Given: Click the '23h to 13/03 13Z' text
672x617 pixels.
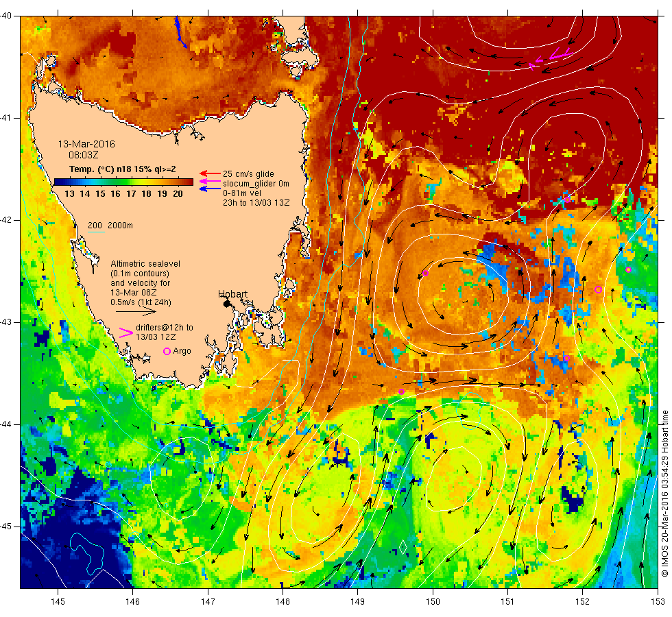Looking at the screenshot, I should click(x=256, y=203).
